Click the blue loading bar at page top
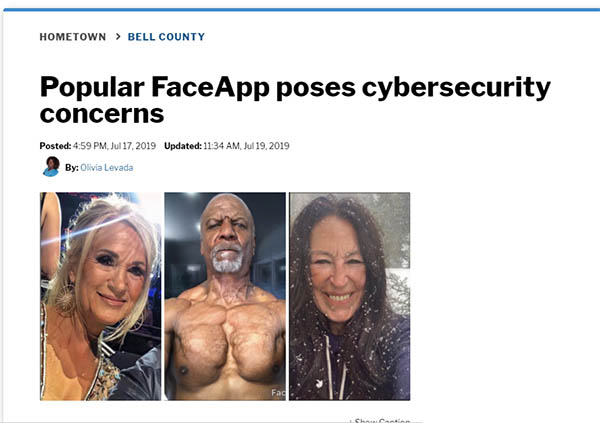The image size is (600, 423). pyautogui.click(x=302, y=10)
